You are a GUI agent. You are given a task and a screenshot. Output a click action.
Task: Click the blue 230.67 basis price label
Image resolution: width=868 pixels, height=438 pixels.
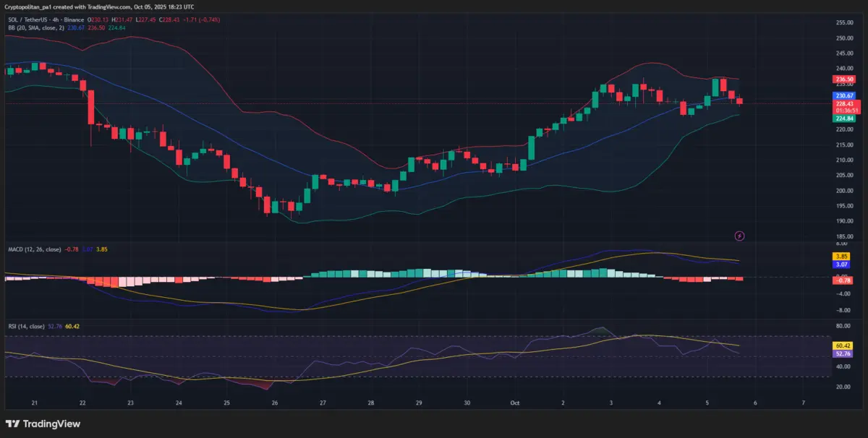click(x=844, y=95)
